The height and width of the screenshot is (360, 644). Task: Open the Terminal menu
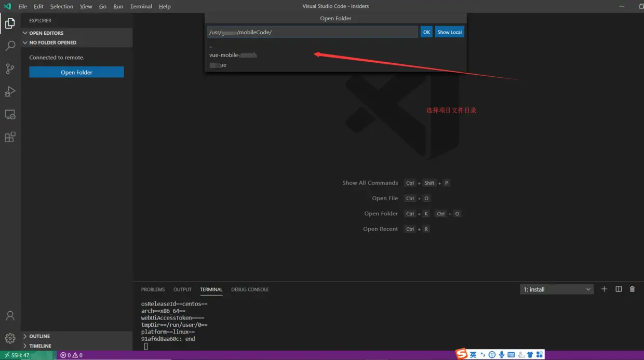141,6
